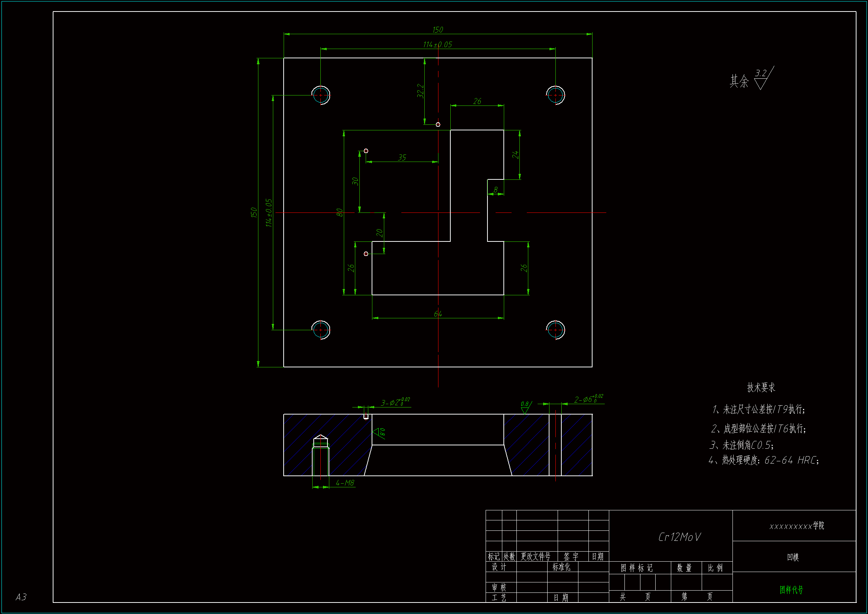Click the top-left bolt hole circle
Image resolution: width=868 pixels, height=614 pixels.
coord(321,95)
